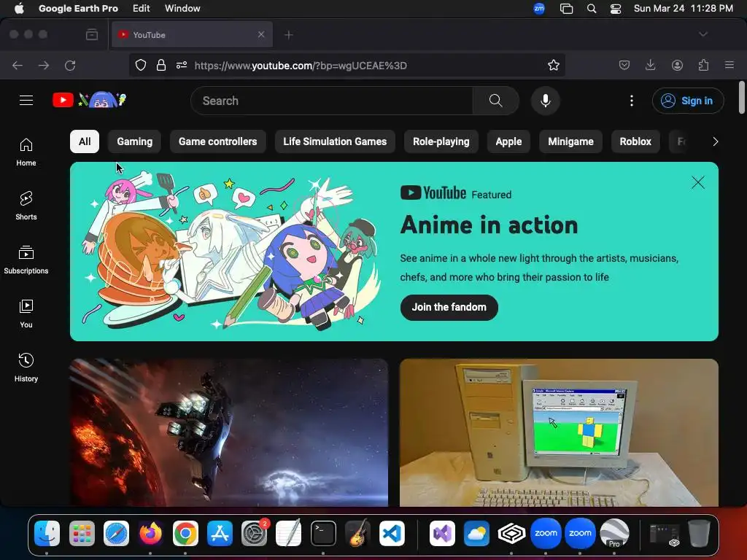Click the browser address bar URL
Screen dimensions: 747x560
pyautogui.click(x=301, y=66)
